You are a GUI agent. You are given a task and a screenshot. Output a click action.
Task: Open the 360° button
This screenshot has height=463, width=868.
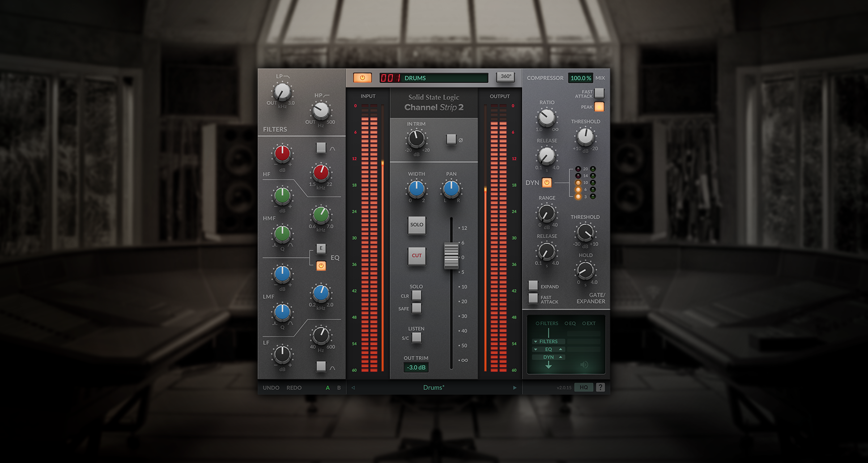(x=505, y=77)
